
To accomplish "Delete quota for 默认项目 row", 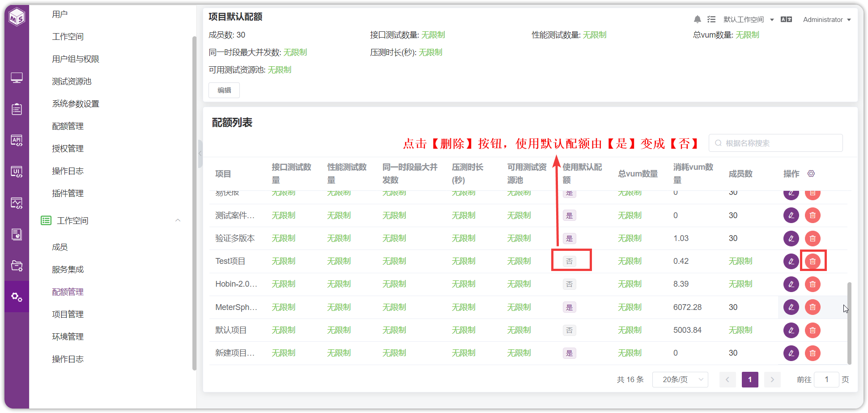I will point(813,330).
